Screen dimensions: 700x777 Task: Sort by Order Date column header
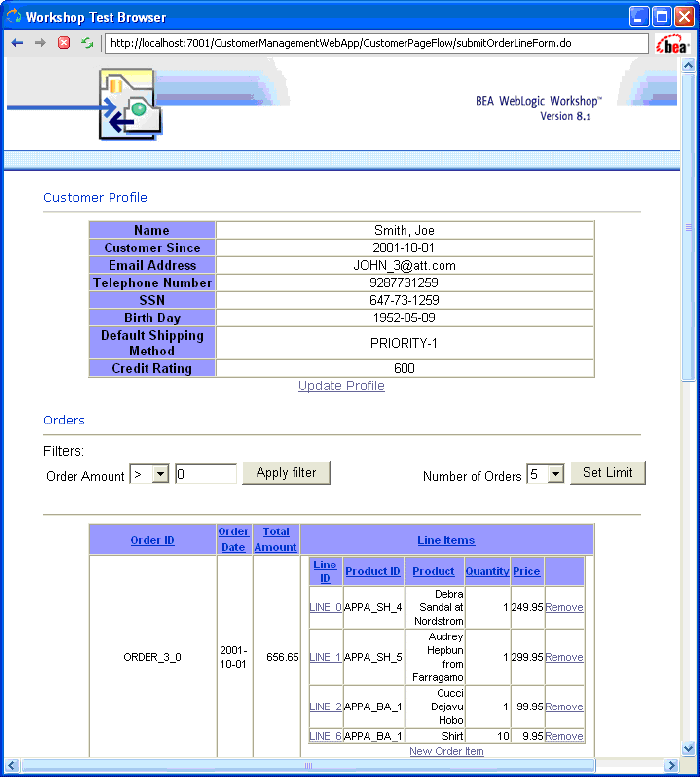pos(233,539)
